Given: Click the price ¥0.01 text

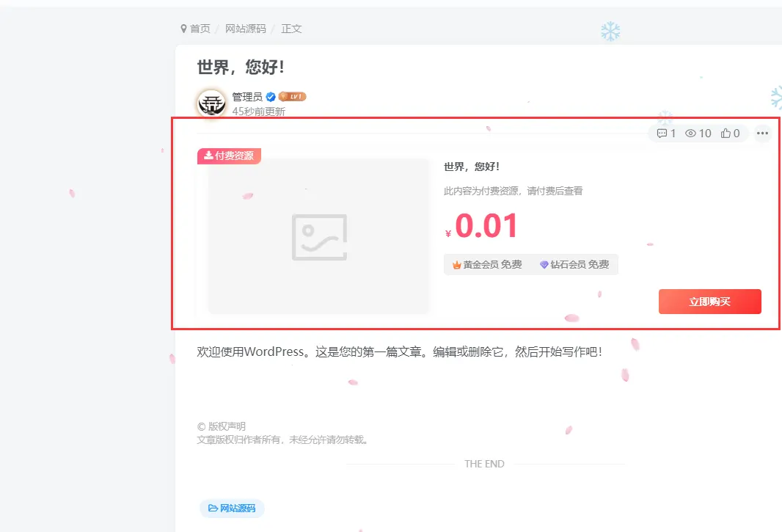Looking at the screenshot, I should click(481, 226).
